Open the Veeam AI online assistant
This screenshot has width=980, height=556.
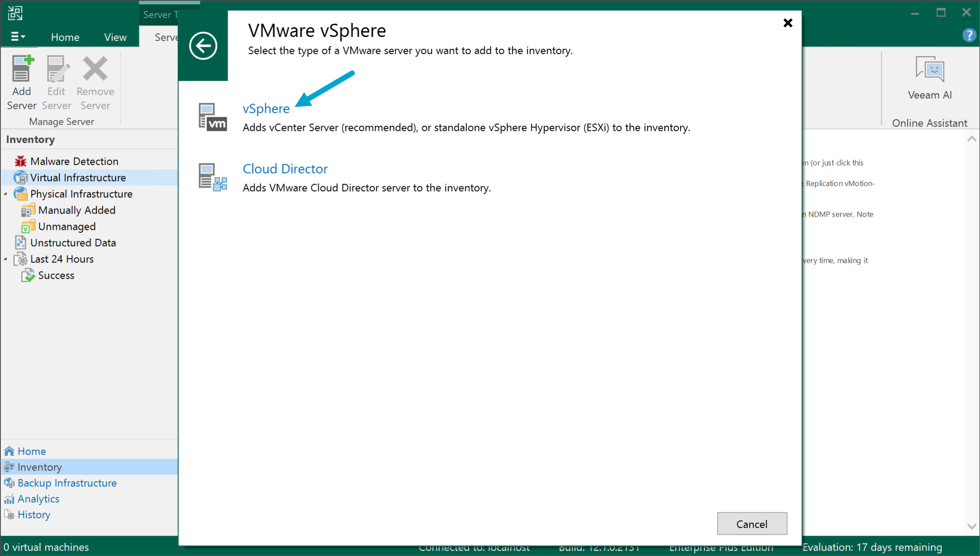(x=929, y=78)
